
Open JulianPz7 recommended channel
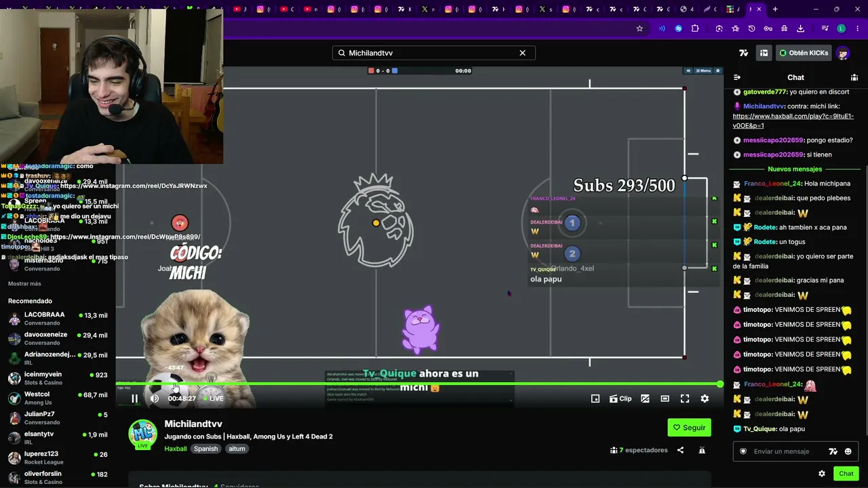58,418
